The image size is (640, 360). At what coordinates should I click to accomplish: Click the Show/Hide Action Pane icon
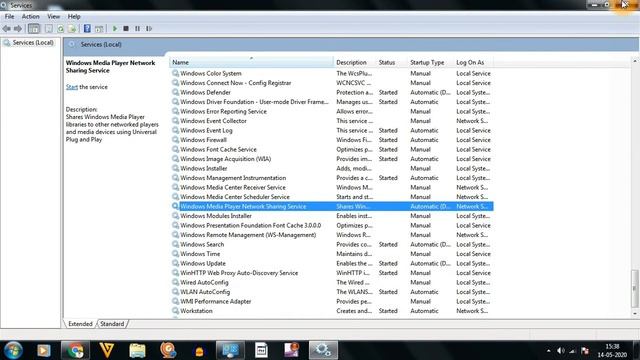tap(99, 29)
